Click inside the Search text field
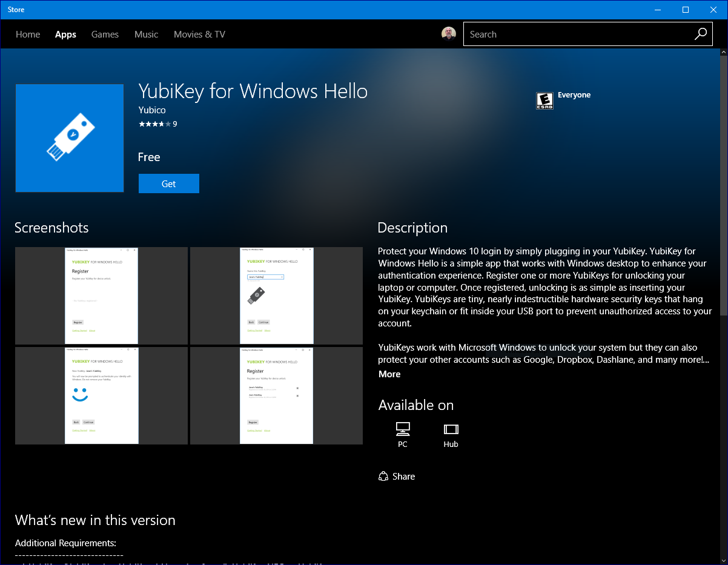The height and width of the screenshot is (565, 728). (x=575, y=35)
